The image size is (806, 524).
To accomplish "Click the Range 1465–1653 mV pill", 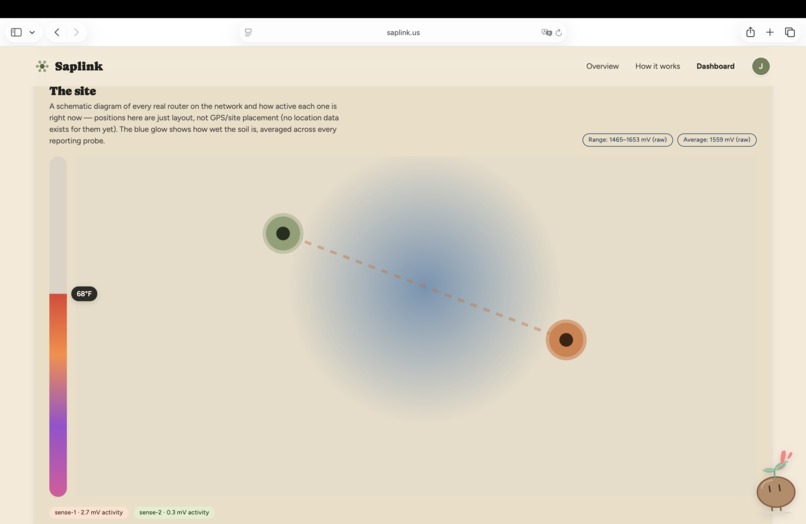I will (x=627, y=140).
